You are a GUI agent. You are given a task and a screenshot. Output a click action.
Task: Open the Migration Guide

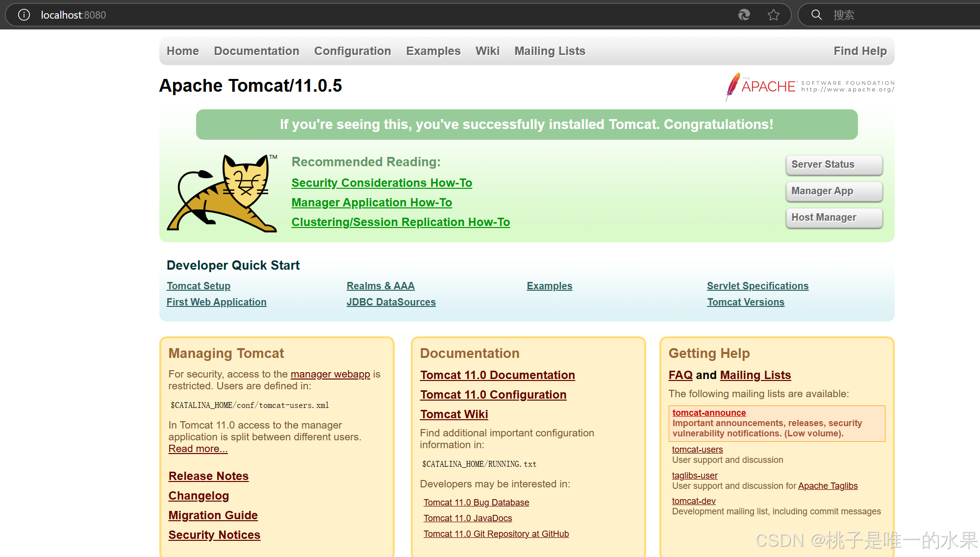[213, 515]
